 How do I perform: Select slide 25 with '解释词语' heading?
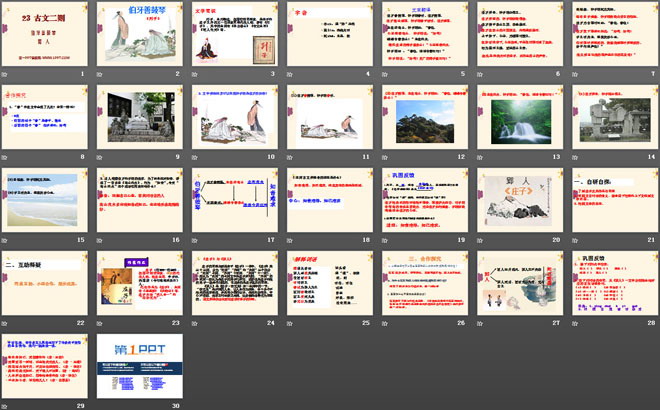pos(328,284)
